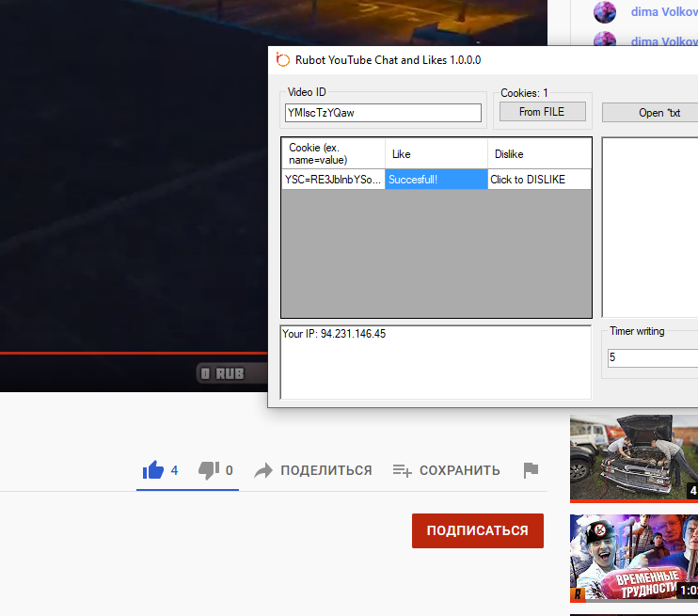Click the save to playlist icon
The height and width of the screenshot is (616, 698).
point(402,470)
